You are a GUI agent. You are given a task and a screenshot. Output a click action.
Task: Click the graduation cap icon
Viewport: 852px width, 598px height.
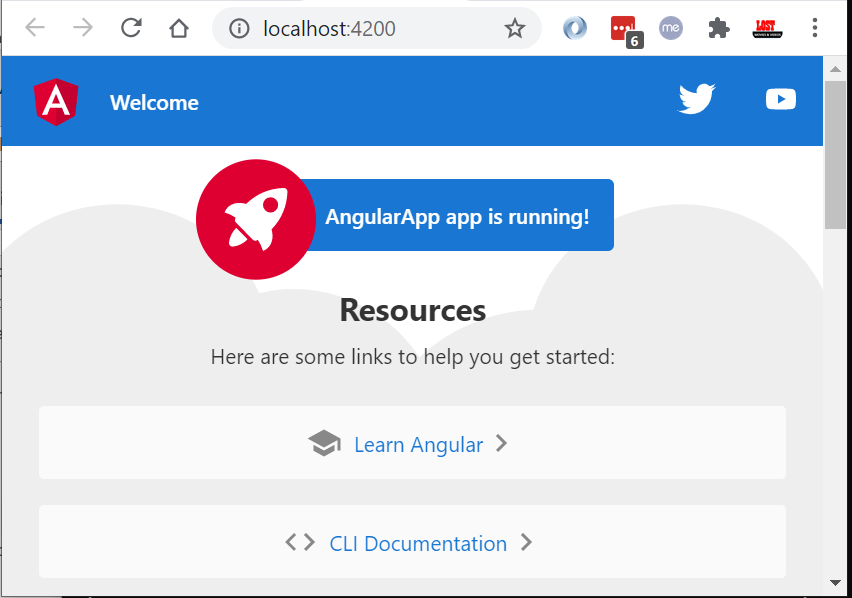point(324,443)
